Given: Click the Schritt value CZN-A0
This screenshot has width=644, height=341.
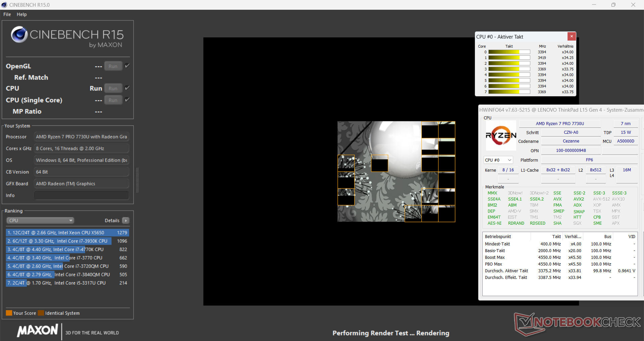Looking at the screenshot, I should pyautogui.click(x=571, y=132).
